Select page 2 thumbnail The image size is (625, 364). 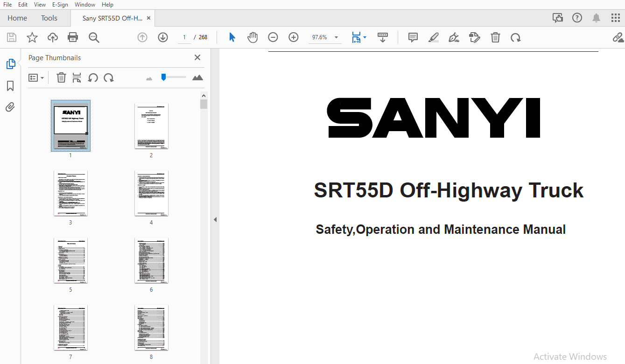click(x=151, y=126)
